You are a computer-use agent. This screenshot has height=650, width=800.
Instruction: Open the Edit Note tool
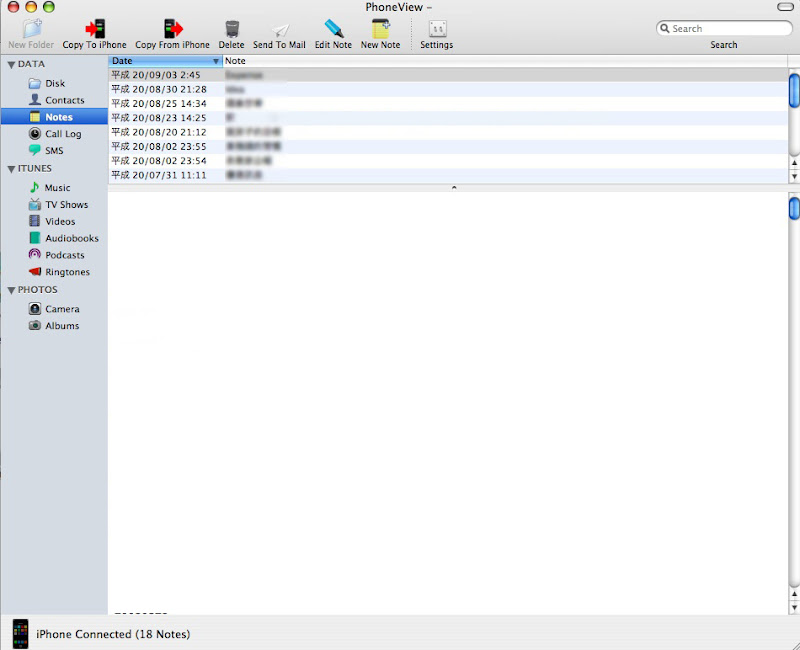pyautogui.click(x=333, y=29)
